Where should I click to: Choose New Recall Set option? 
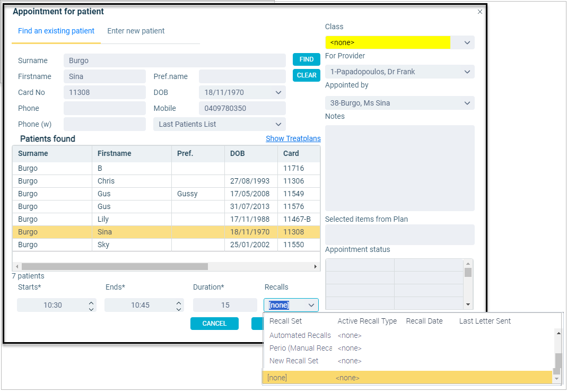click(408, 361)
